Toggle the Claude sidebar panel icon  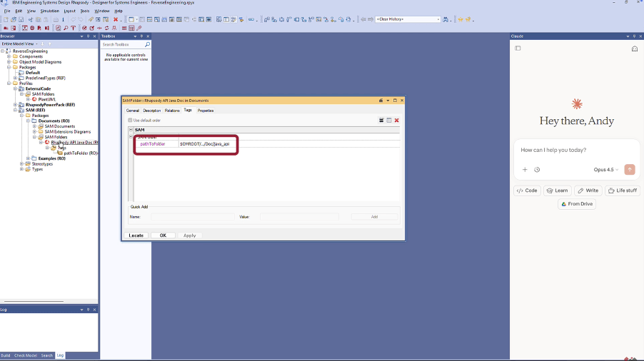tap(518, 49)
